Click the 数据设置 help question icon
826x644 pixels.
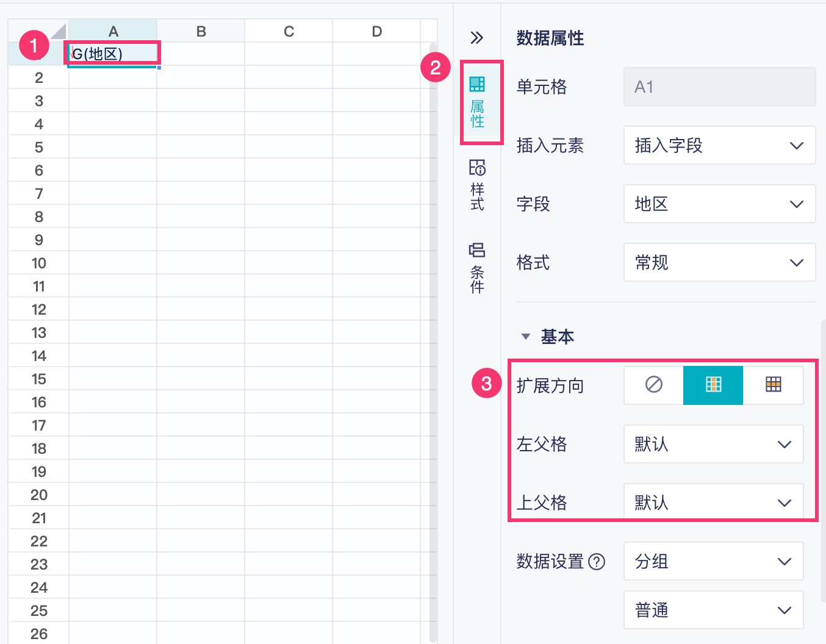point(597,562)
